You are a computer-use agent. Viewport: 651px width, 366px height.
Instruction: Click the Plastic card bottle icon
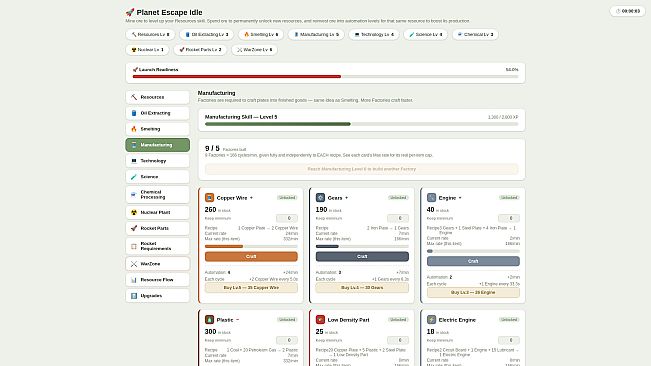point(209,320)
